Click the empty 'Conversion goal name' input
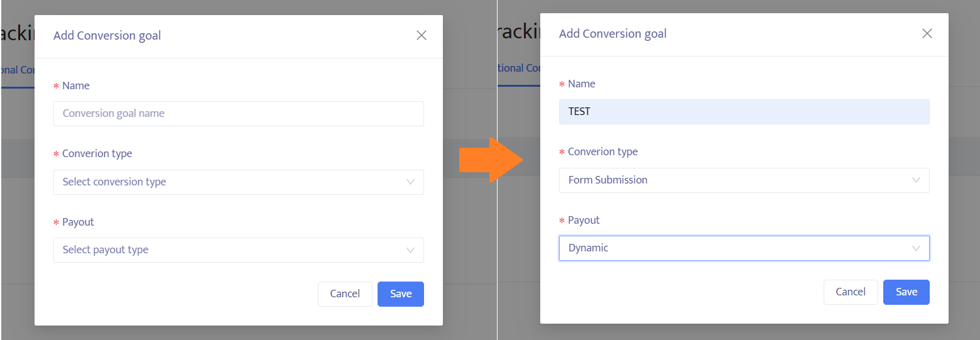This screenshot has height=340, width=980. coord(238,114)
